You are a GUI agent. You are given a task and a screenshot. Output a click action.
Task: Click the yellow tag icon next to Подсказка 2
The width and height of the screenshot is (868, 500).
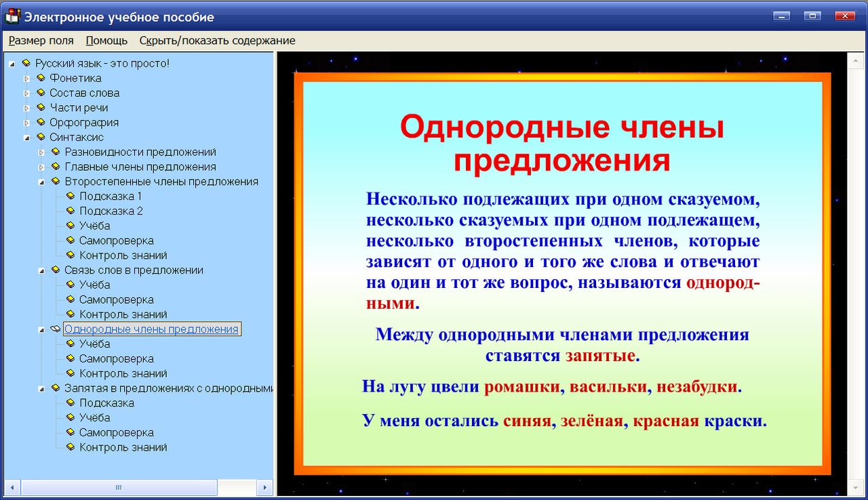click(69, 211)
